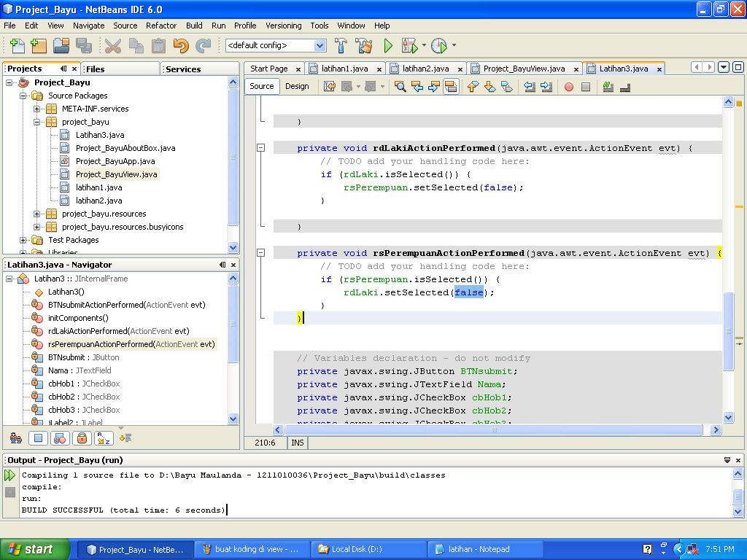The height and width of the screenshot is (560, 747).
Task: Click Stop Macro Recording square icon
Action: 586,87
